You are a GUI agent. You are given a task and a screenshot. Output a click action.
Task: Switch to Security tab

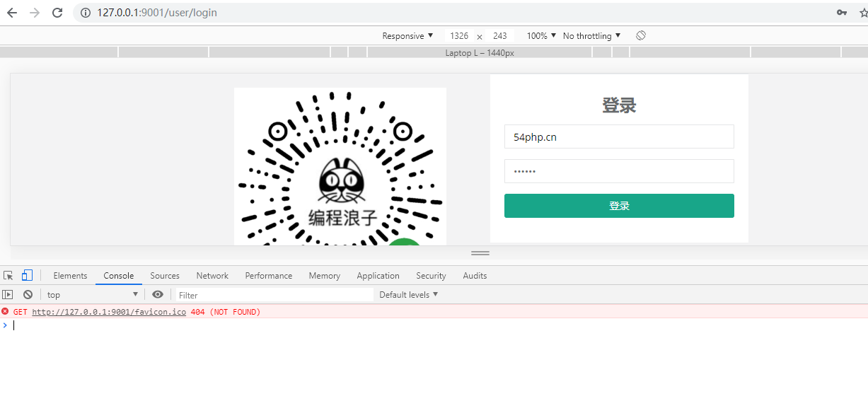[x=431, y=276]
